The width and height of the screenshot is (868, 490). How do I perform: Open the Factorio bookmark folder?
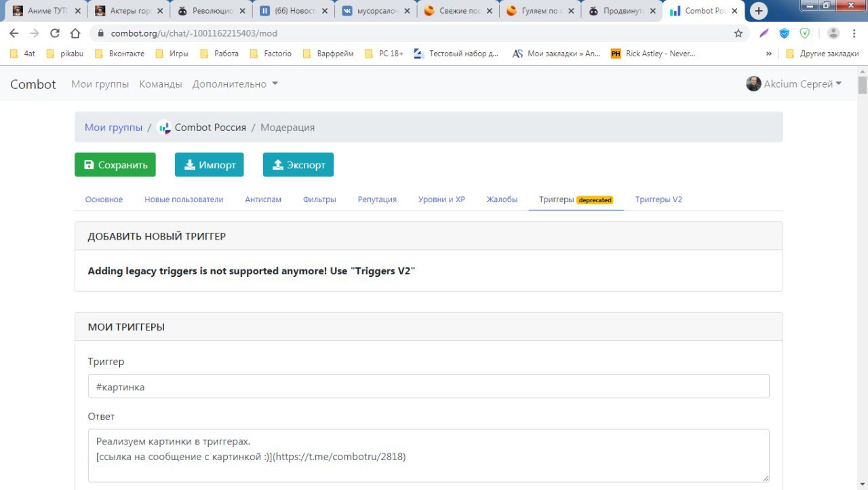(271, 54)
